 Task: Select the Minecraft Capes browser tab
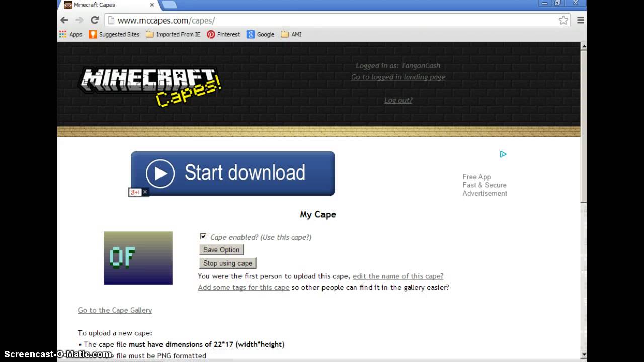(108, 5)
